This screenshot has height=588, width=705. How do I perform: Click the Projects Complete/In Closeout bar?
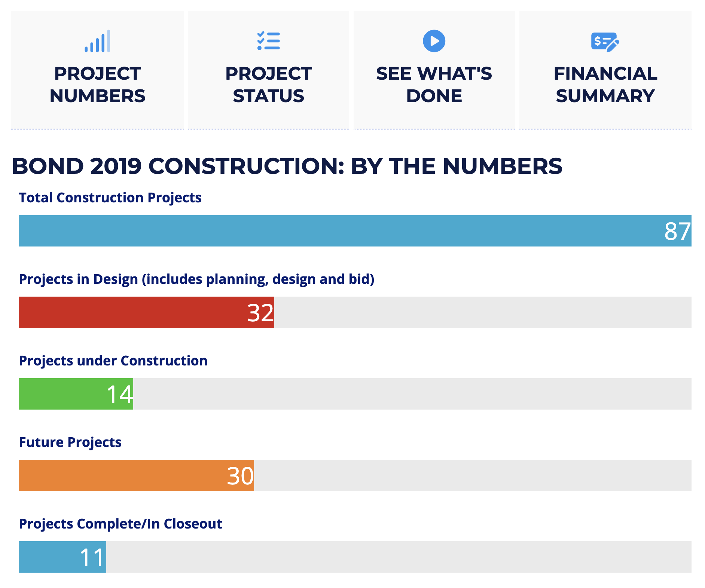62,557
